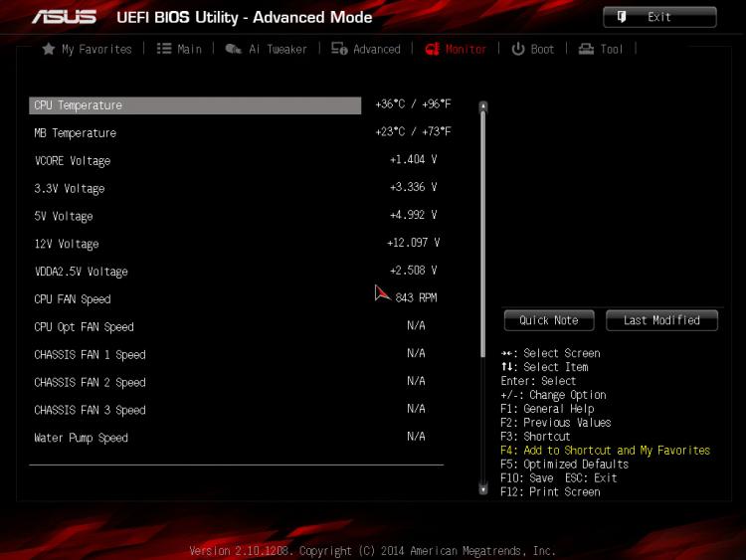Viewport: 746px width, 560px height.
Task: Click scrollbar down arrow
Action: tap(482, 489)
